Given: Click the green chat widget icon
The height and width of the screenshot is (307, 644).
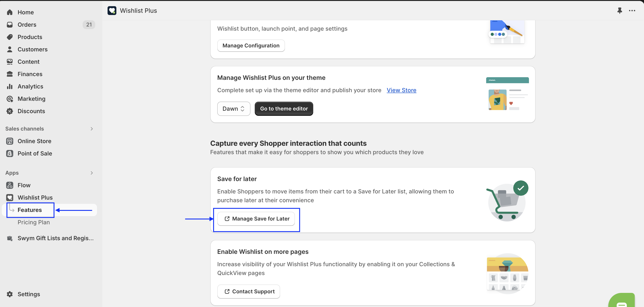Looking at the screenshot, I should click(x=622, y=301).
